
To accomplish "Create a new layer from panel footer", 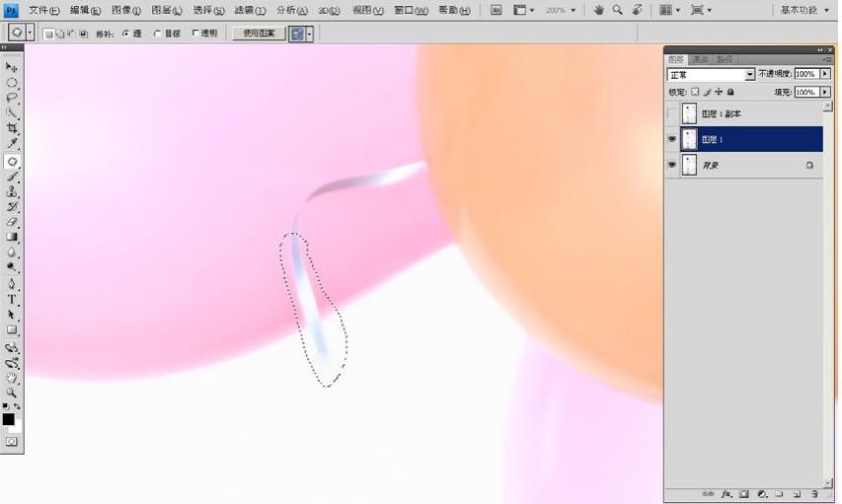I will point(797,494).
